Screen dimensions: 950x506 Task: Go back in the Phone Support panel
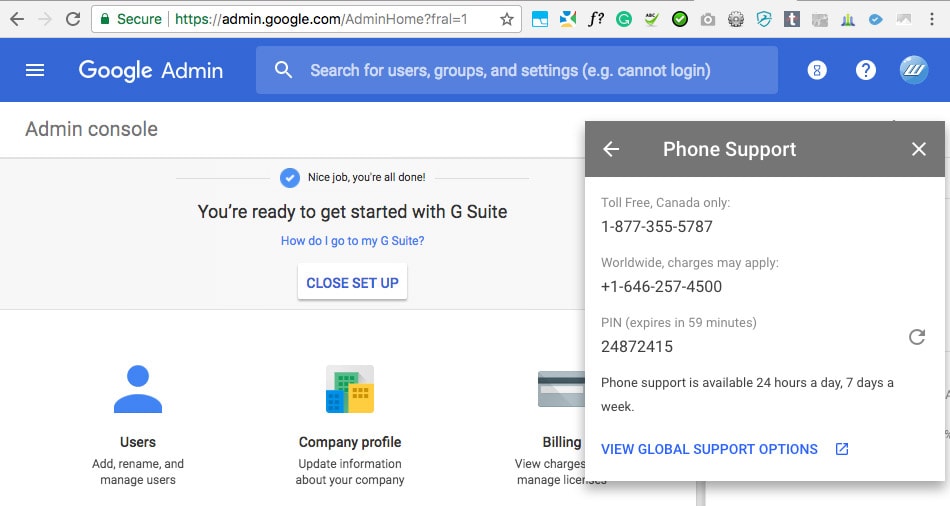611,149
